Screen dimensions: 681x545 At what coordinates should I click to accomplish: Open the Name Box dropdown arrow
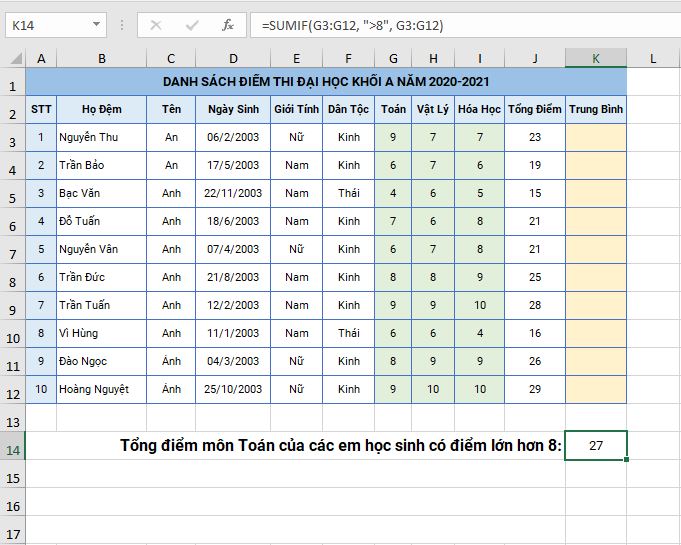pos(96,25)
